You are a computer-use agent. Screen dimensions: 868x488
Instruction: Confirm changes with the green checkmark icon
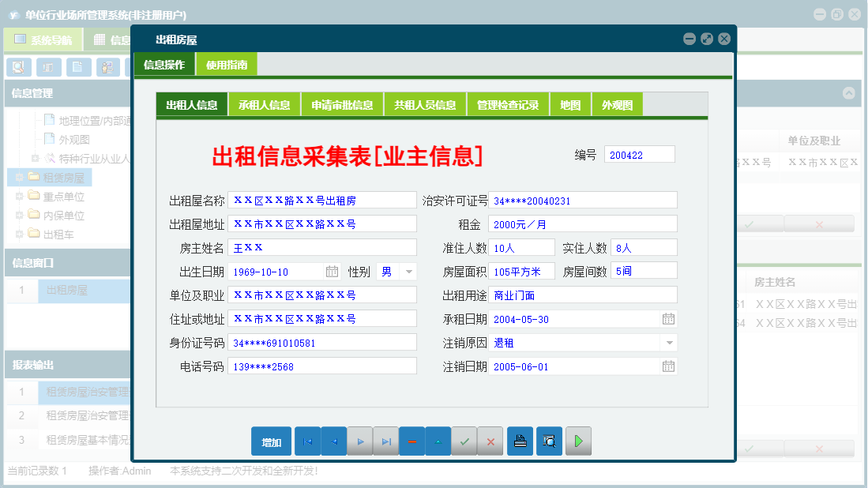(x=464, y=441)
